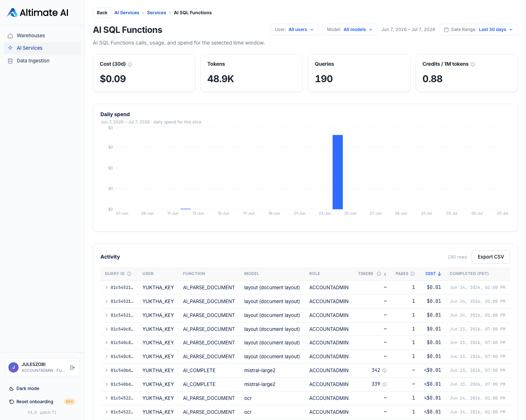Click info icon beside Credits / 1M tokens

473,65
